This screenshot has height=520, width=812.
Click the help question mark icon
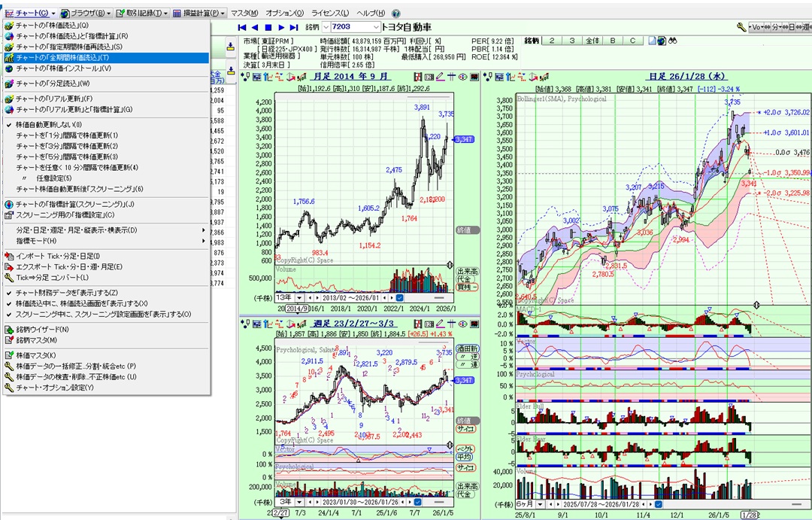(x=396, y=14)
